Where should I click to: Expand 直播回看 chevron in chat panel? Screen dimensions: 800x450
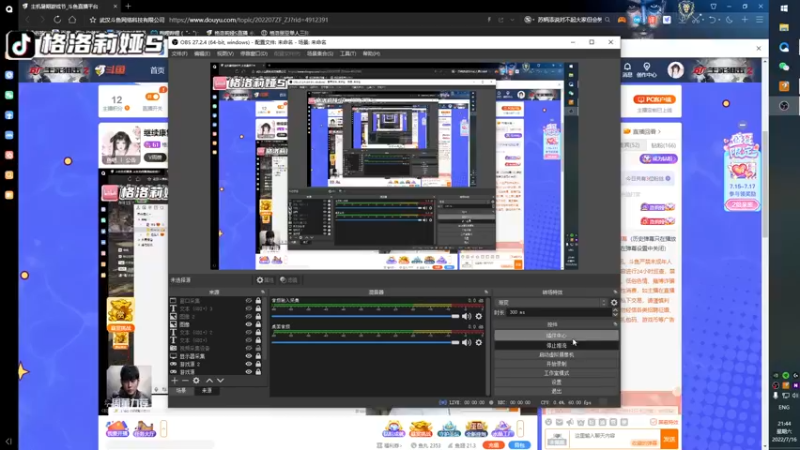(x=659, y=132)
